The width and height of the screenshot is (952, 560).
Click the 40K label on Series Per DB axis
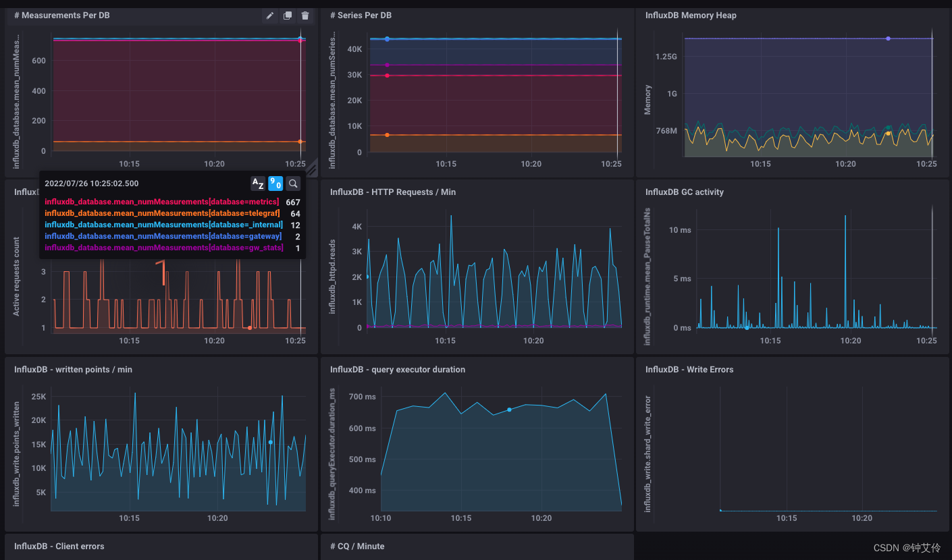pyautogui.click(x=356, y=49)
